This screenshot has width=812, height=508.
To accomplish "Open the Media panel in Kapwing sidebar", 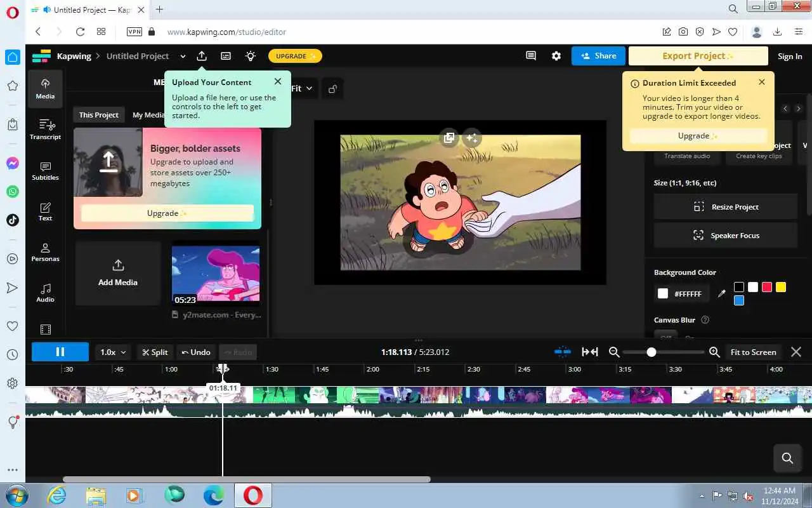I will click(x=45, y=89).
